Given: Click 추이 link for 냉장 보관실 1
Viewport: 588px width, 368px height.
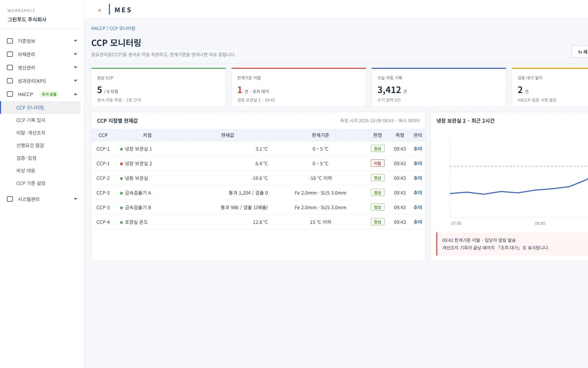Looking at the screenshot, I should [418, 149].
